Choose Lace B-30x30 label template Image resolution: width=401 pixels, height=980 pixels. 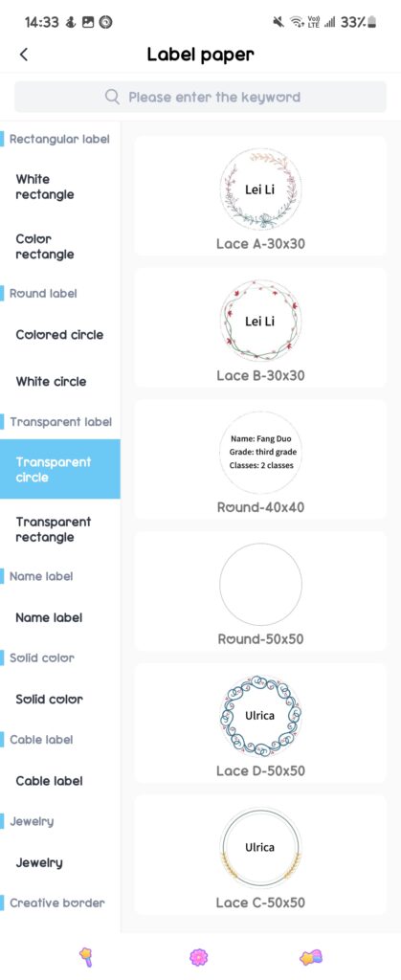coord(260,328)
